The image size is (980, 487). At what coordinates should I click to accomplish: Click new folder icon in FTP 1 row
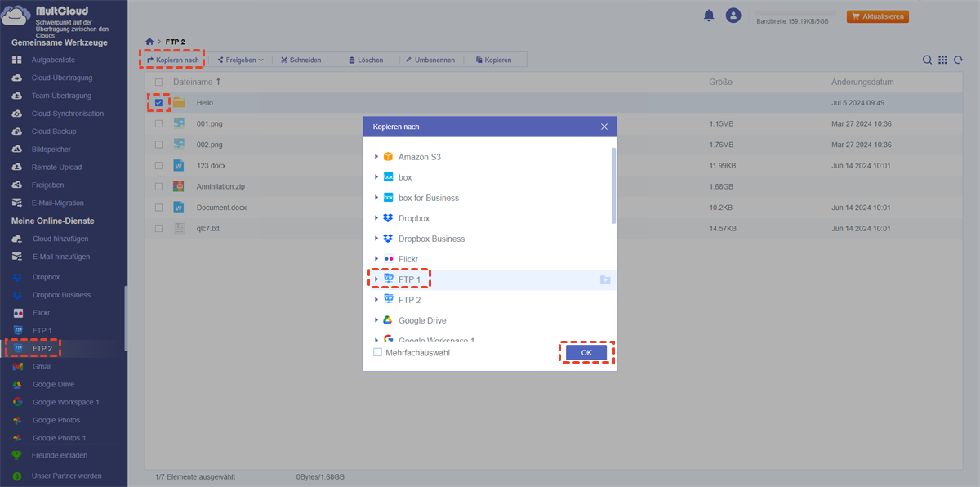[604, 279]
